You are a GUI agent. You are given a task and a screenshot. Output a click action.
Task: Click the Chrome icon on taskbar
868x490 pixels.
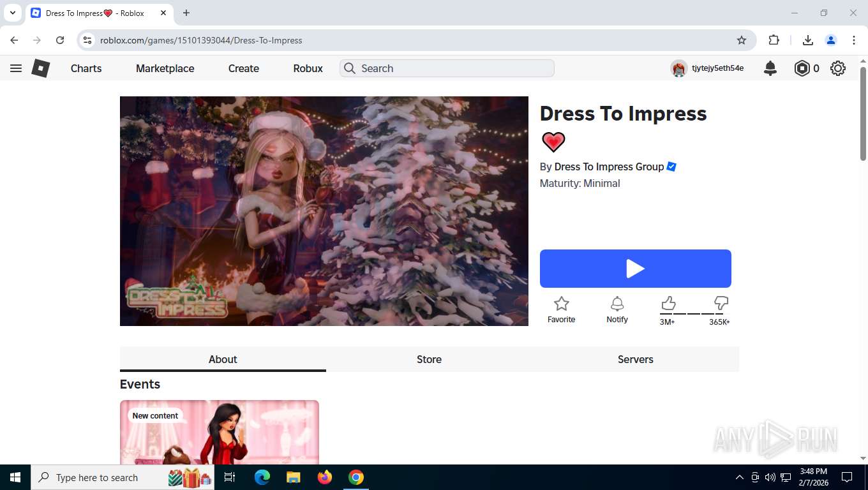pyautogui.click(x=356, y=477)
